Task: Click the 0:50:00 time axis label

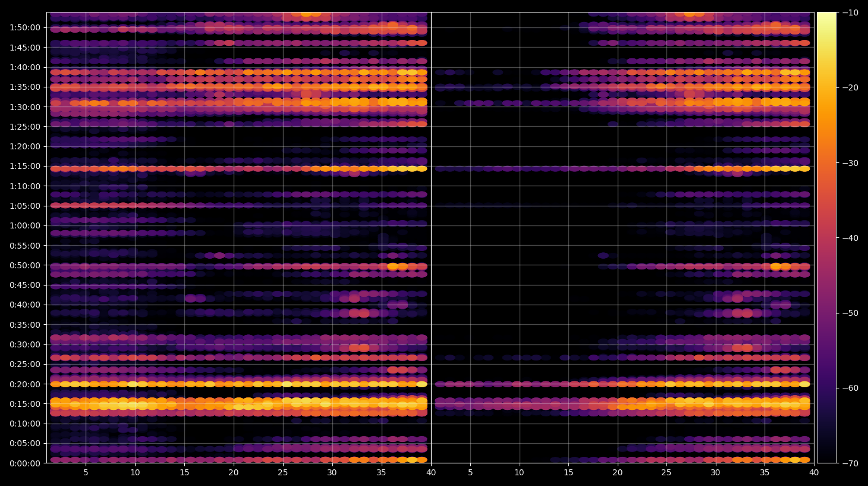Action: pyautogui.click(x=25, y=265)
